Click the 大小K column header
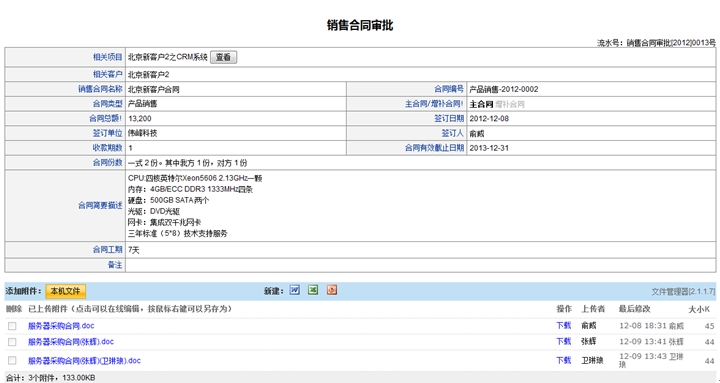 (x=699, y=310)
